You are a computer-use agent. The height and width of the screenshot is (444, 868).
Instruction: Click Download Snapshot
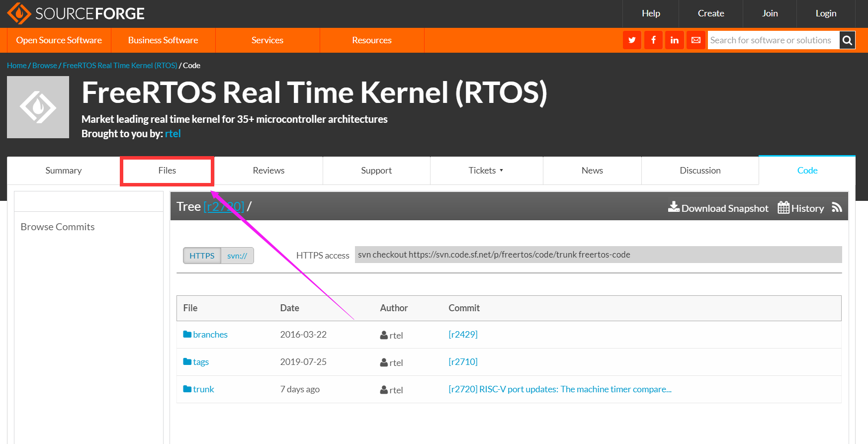[x=718, y=208]
